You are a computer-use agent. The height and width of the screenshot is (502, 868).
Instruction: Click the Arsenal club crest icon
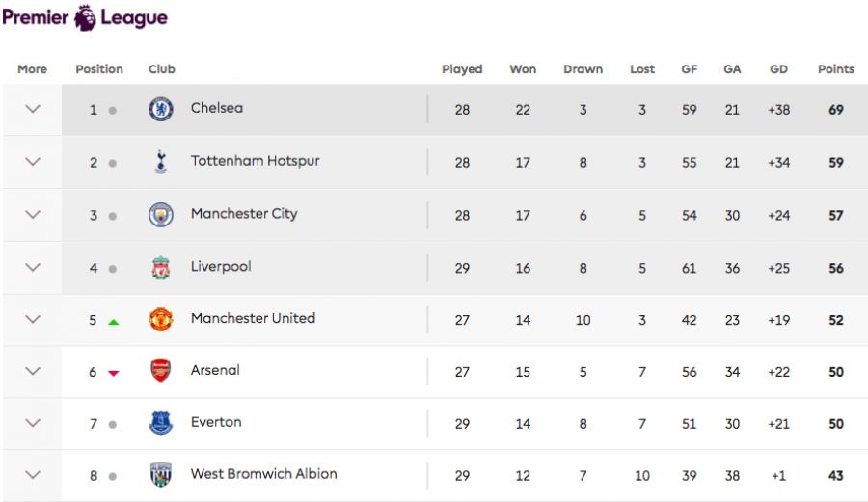click(x=161, y=371)
